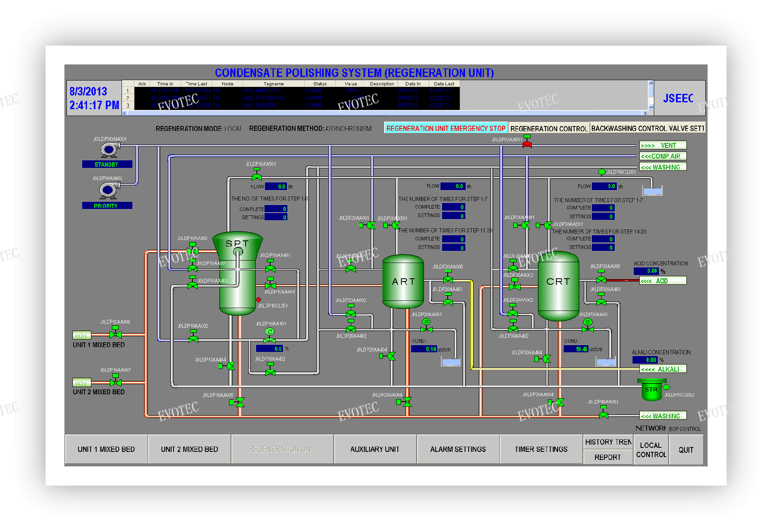Open BACKWASHING CONTROL VALVE SET
Screen dimensions: 773x532
tap(648, 128)
